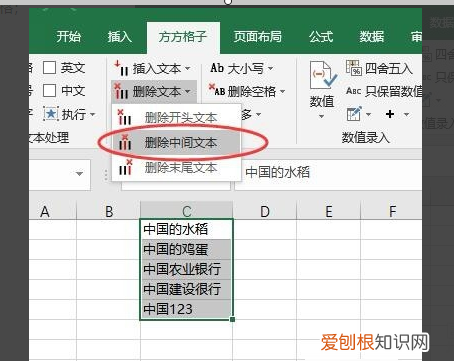
Task: Choose 删除开头文本 from the menu
Action: [x=176, y=117]
